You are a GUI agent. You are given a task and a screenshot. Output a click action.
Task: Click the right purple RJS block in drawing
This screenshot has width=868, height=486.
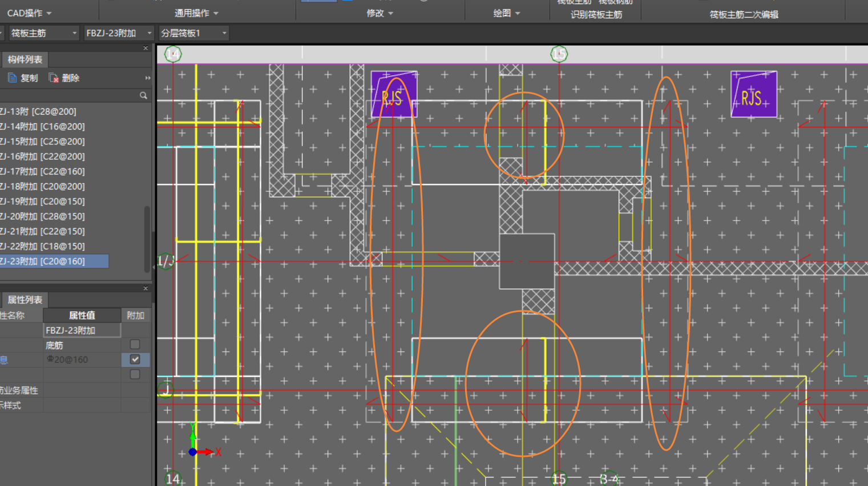(x=754, y=94)
